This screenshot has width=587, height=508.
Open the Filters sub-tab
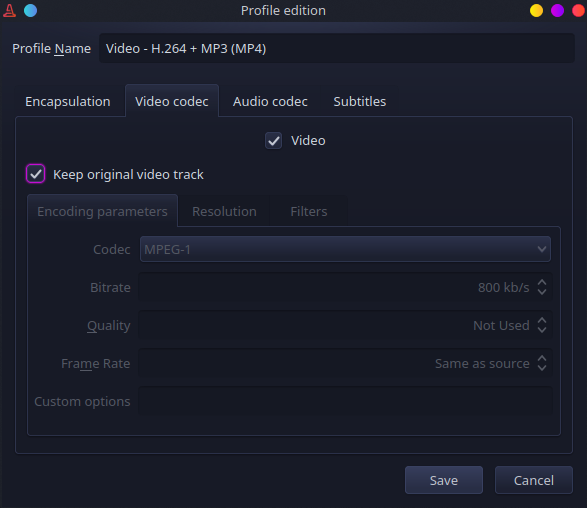pos(309,212)
